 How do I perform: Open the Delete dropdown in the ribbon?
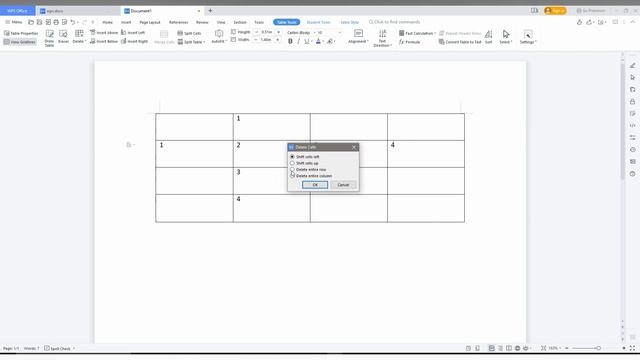click(79, 37)
